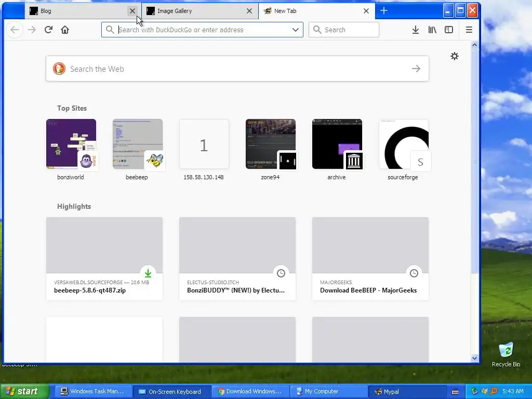The width and height of the screenshot is (532, 399).
Task: Open beebeep-5.8.6-qt487.zip highlight card
Action: tap(104, 259)
